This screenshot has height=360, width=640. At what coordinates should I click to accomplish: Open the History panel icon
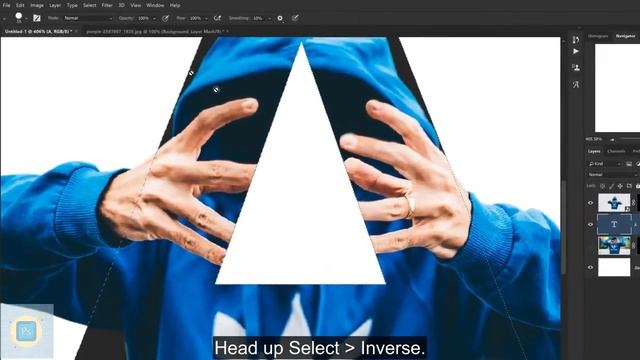(576, 40)
